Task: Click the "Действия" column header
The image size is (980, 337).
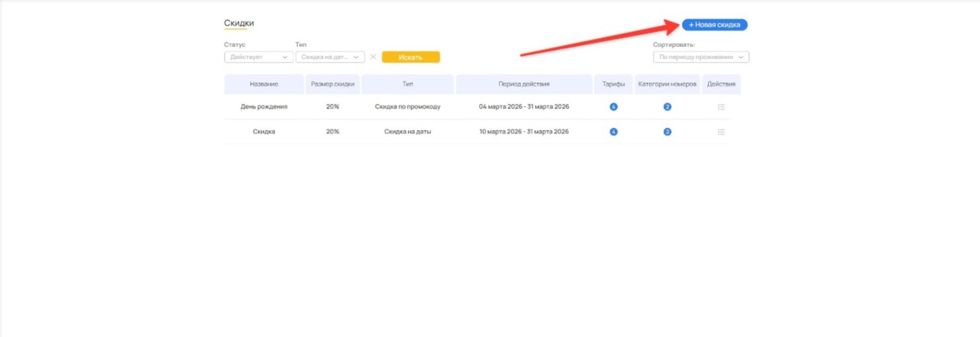Action: (721, 84)
